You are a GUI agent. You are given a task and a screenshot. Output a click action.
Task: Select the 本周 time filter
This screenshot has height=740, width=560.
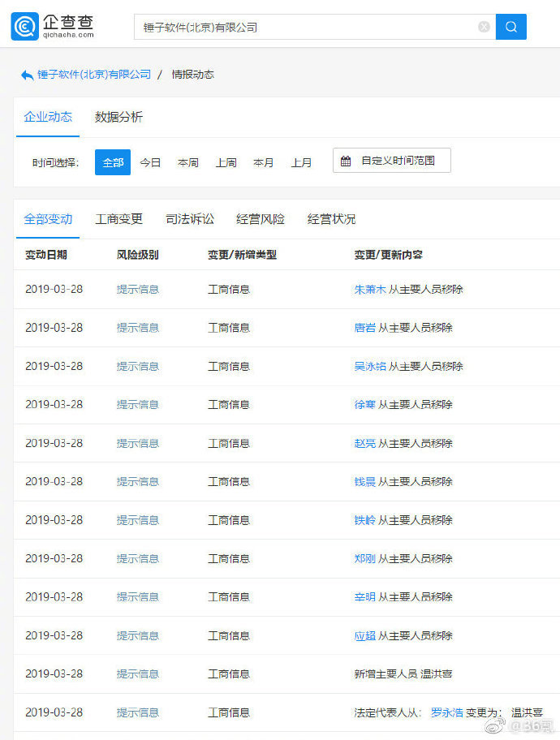coord(188,162)
